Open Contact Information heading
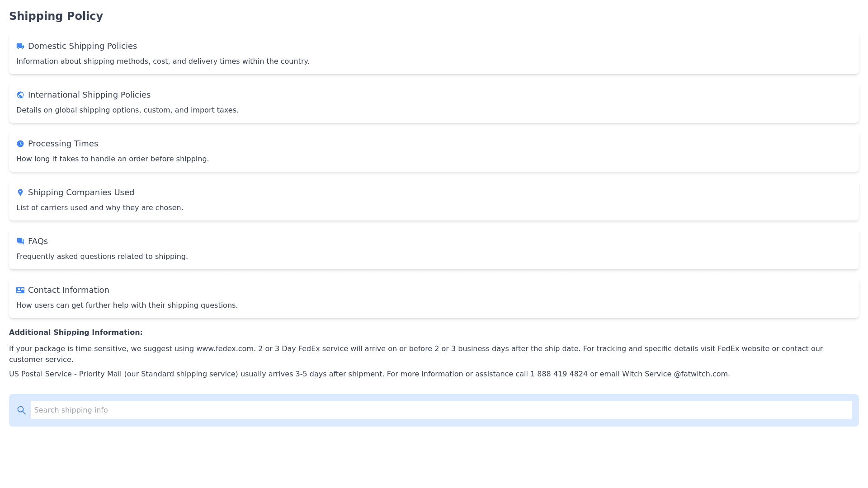 (x=68, y=290)
